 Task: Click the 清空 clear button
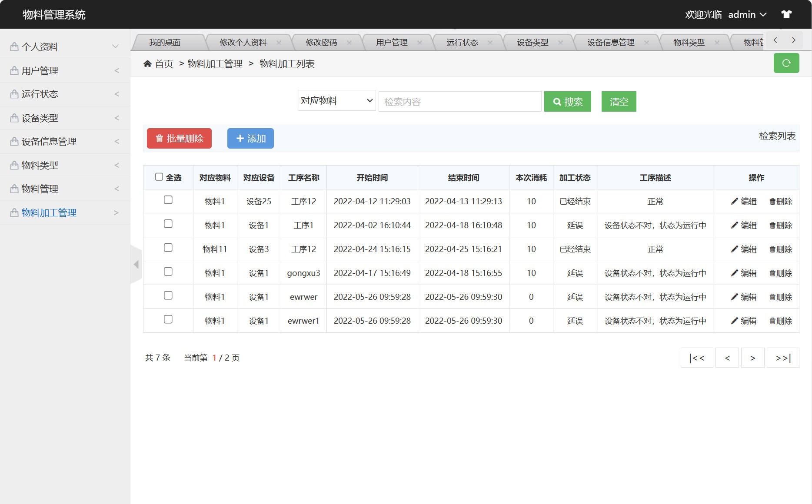[619, 101]
